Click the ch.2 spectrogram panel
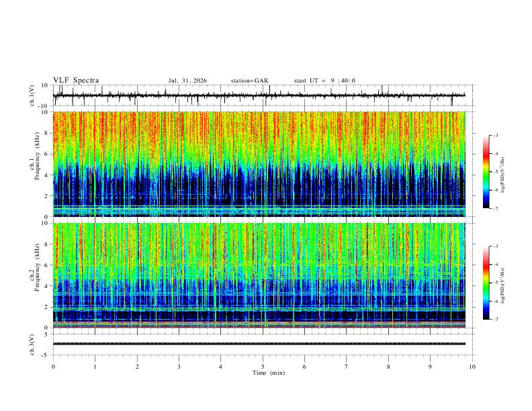The height and width of the screenshot is (411, 532). pos(259,275)
